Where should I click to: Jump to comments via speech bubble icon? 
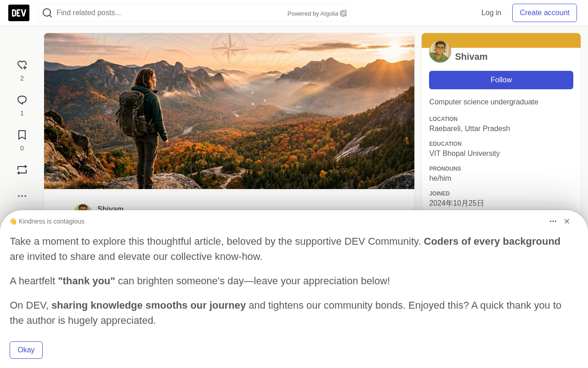click(x=22, y=100)
